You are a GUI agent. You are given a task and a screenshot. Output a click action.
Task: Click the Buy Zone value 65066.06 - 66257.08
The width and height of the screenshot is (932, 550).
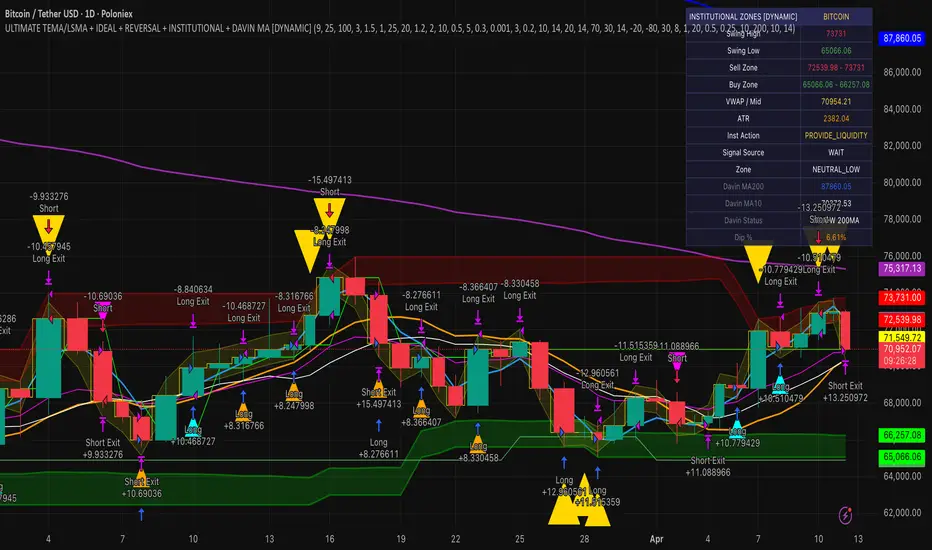(x=836, y=84)
